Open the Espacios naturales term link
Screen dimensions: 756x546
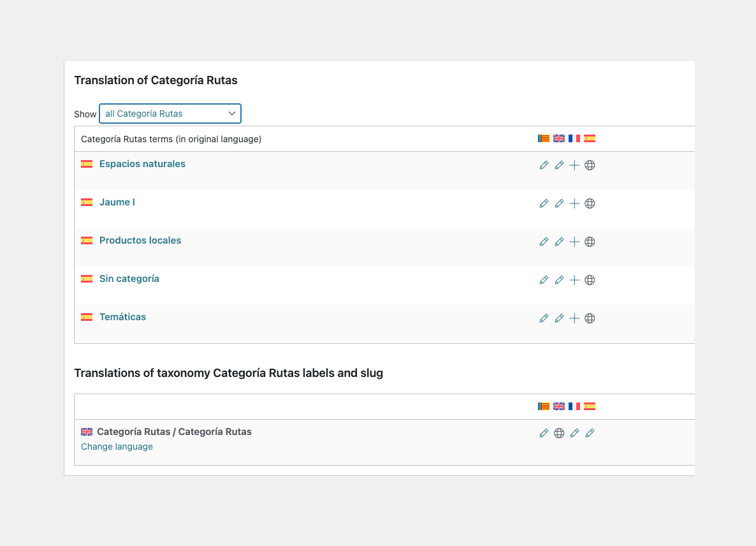point(142,164)
